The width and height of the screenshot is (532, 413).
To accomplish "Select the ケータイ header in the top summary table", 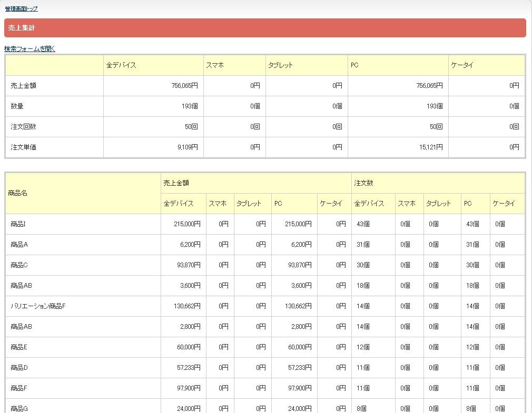I will point(462,65).
